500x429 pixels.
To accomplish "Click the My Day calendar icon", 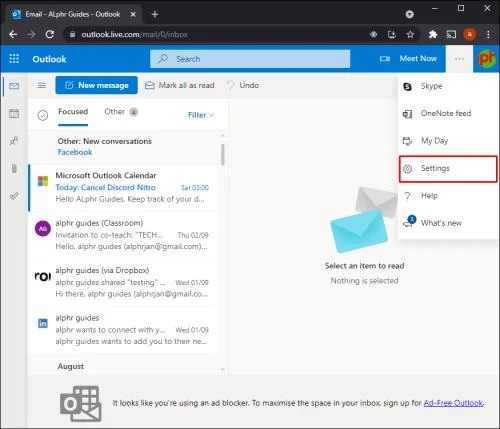I will click(x=407, y=141).
